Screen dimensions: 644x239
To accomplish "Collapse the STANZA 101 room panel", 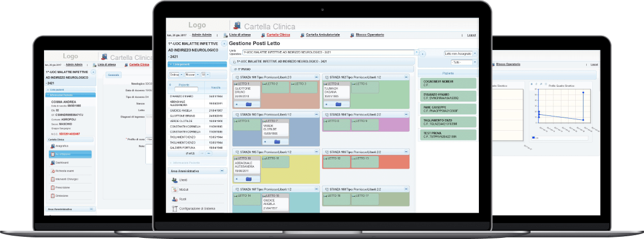I will 316,77.
